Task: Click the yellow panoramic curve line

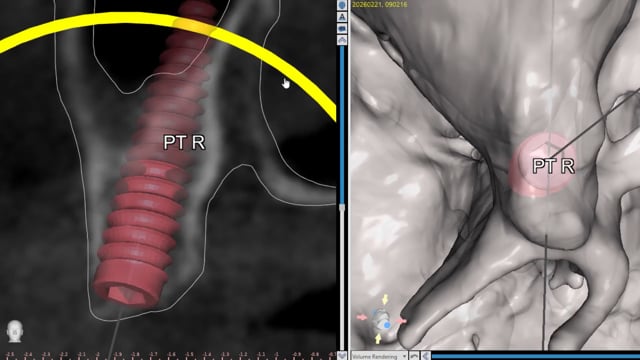Action: pyautogui.click(x=261, y=53)
